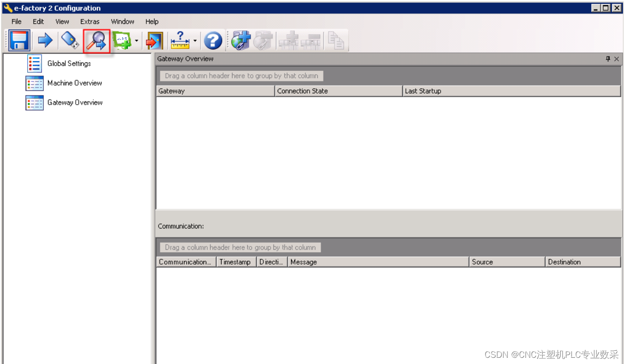Sort by Destination column header
626x364 pixels.
[x=583, y=262]
